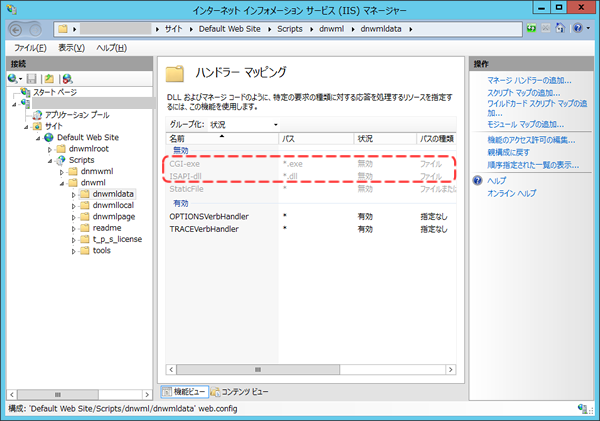This screenshot has height=421, width=600.
Task: Expand the dnmwml tree node
Action: tap(62, 172)
